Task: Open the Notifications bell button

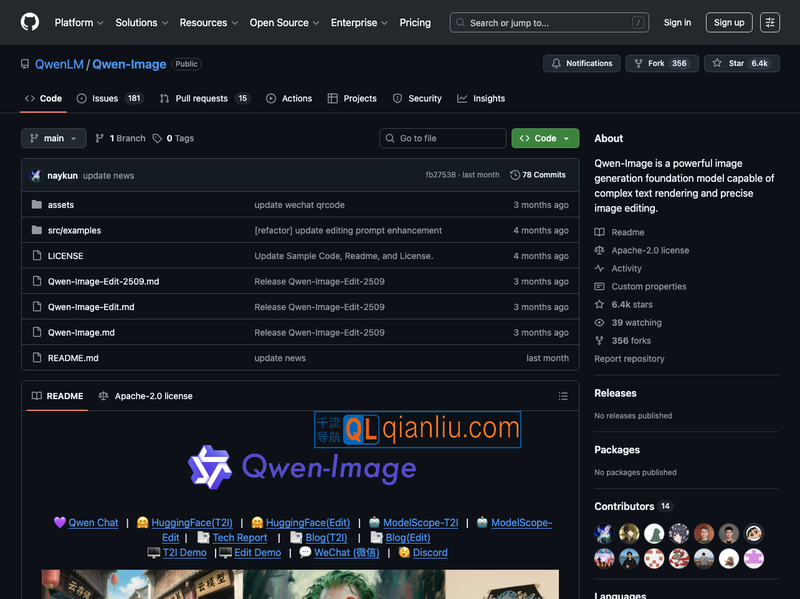Action: [580, 63]
